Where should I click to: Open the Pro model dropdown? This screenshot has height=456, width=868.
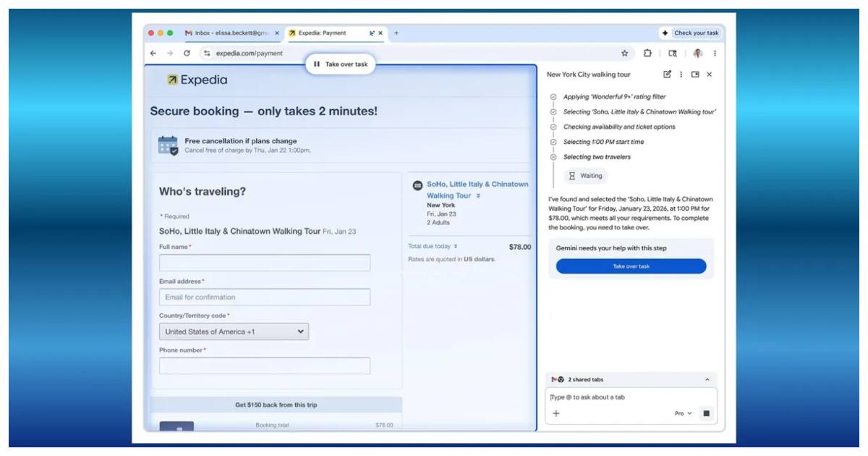pyautogui.click(x=683, y=414)
